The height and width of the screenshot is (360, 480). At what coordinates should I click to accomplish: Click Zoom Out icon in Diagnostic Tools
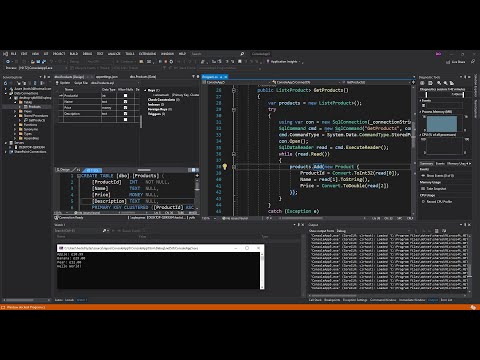pyautogui.click(x=445, y=83)
